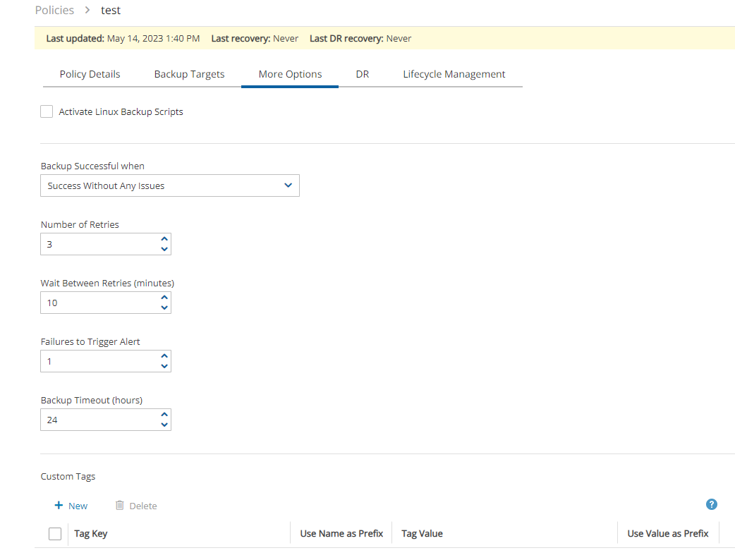
Task: Select the Lifecycle Management tab
Action: click(454, 74)
